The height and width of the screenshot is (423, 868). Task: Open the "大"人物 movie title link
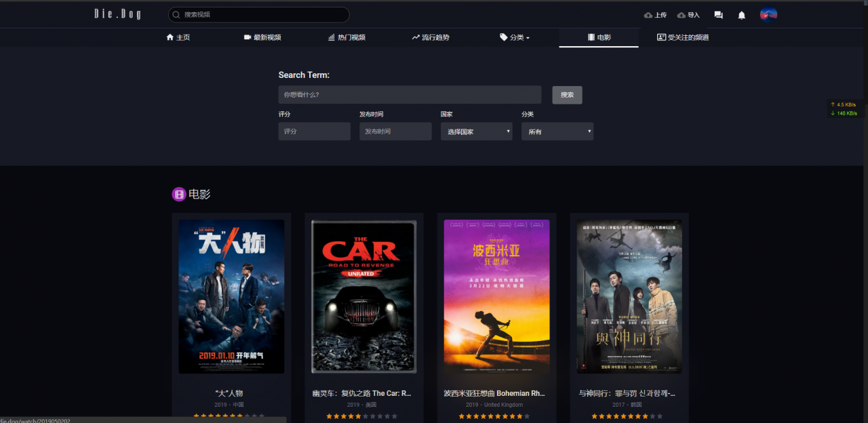click(229, 393)
